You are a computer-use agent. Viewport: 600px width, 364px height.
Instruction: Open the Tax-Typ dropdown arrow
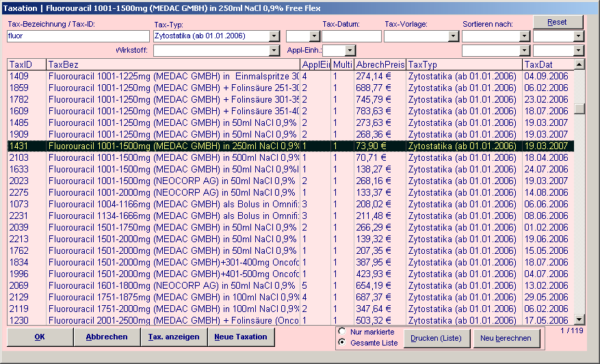coord(274,36)
